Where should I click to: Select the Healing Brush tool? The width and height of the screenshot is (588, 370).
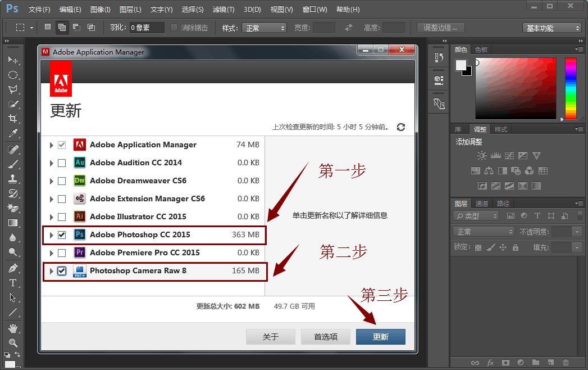tap(13, 150)
